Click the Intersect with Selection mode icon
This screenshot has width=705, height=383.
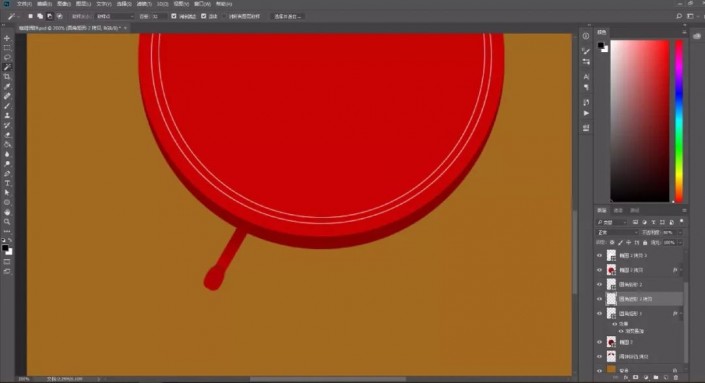(59, 16)
